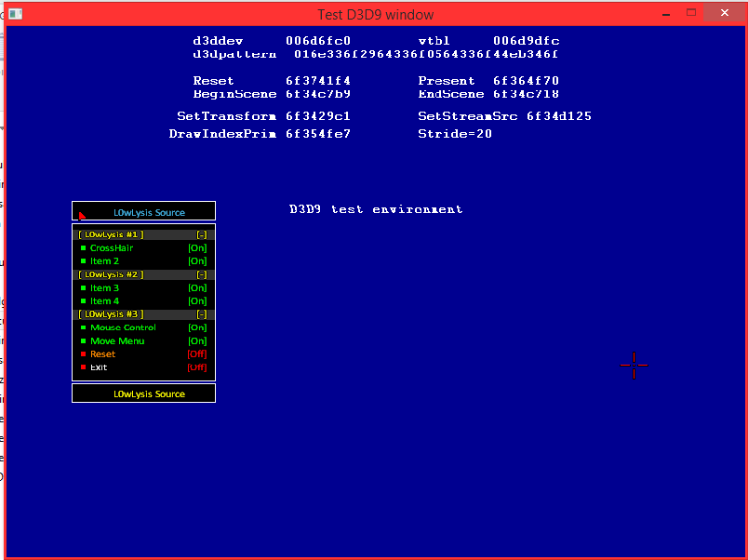Click the Item 3 menu entry
The height and width of the screenshot is (560, 748).
coord(104,288)
